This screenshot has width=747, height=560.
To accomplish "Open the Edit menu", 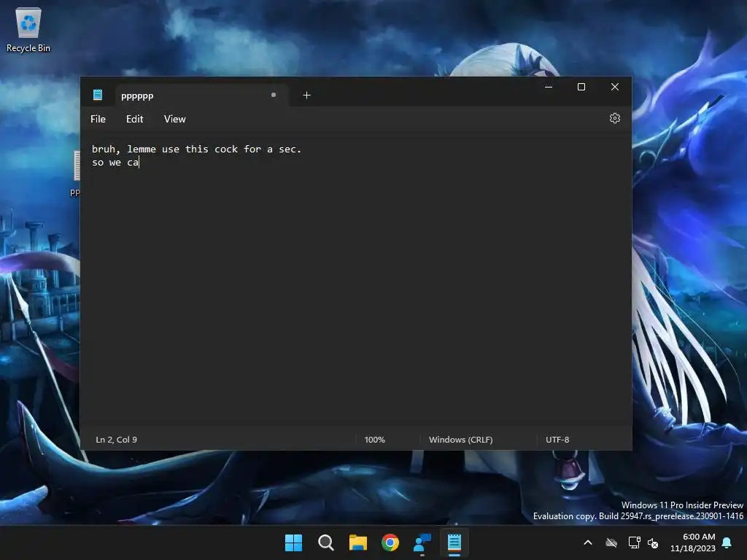I will (134, 119).
